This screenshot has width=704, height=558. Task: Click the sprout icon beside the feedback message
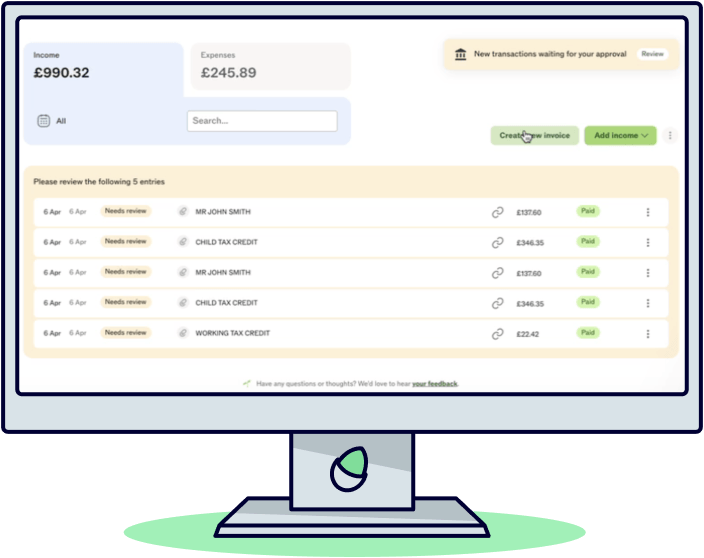246,383
